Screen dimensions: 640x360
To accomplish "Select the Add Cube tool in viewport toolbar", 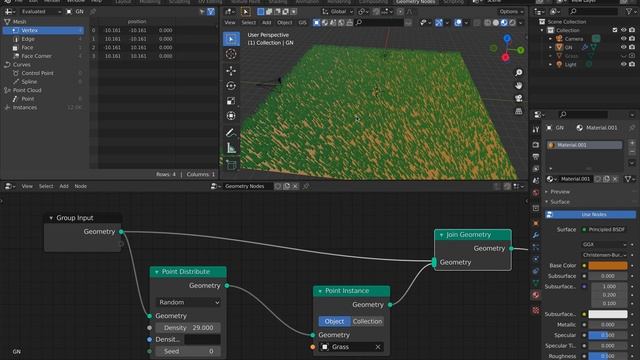I will [231, 164].
